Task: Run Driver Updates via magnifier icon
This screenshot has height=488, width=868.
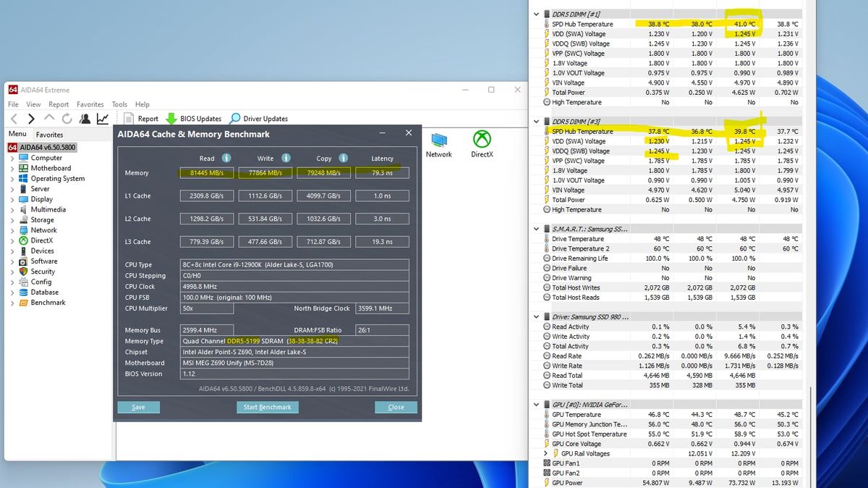Action: click(235, 117)
